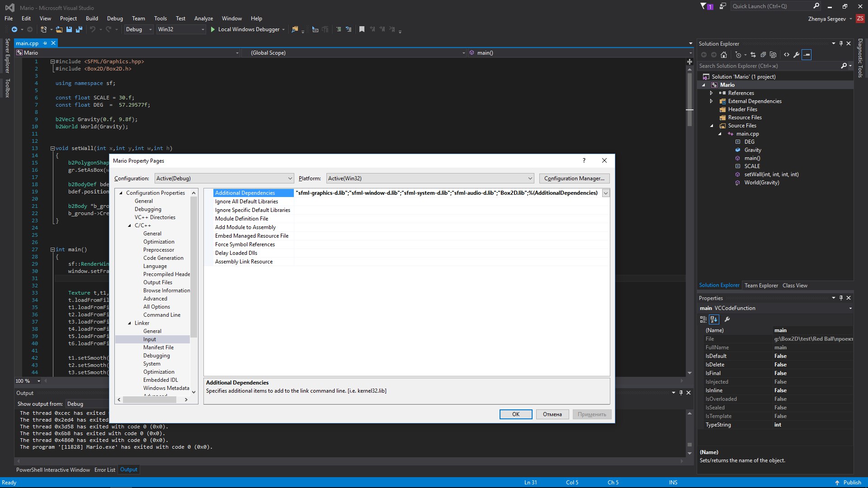Expand Additional Dependencies value dropdown arrow

(x=606, y=193)
